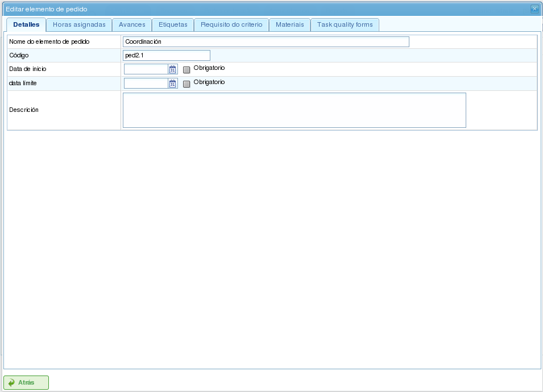Toggle Obrigatorio checkbox for data límite

[186, 84]
